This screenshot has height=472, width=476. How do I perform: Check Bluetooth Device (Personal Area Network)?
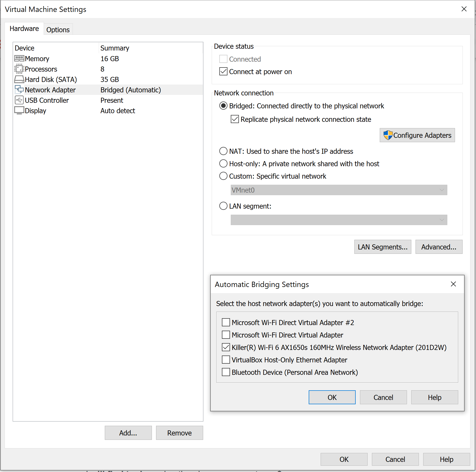[226, 372]
